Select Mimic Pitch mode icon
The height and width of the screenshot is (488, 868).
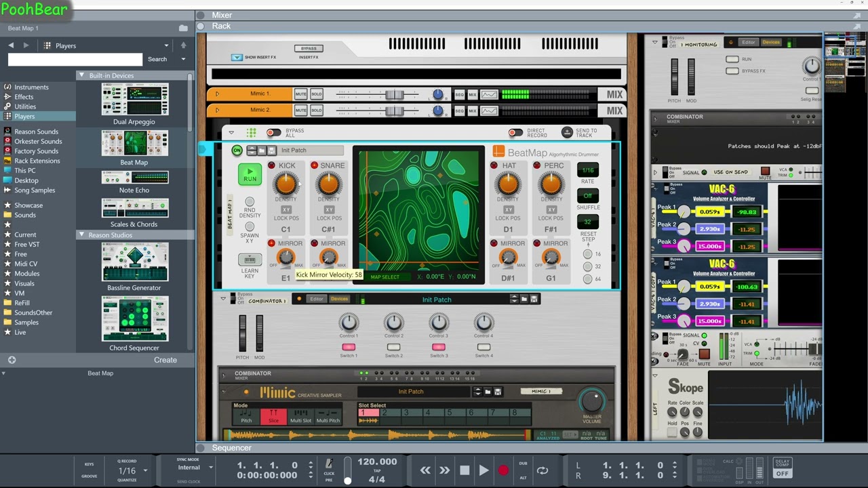coord(246,416)
